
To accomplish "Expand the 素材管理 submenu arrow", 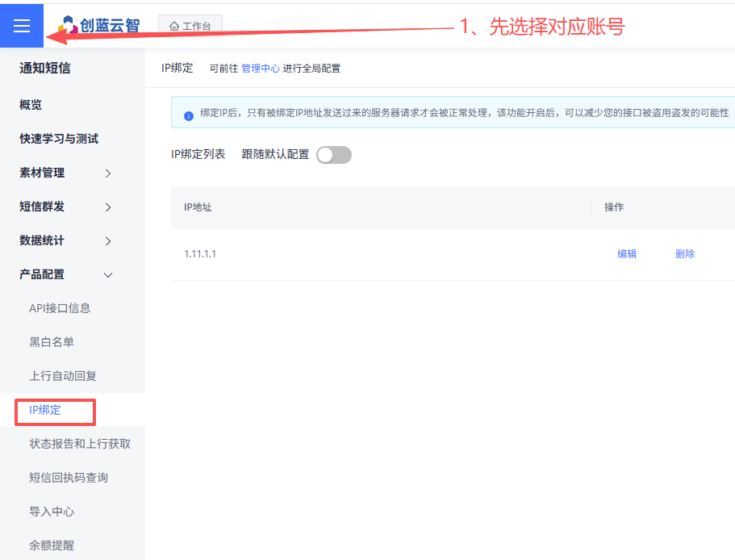I will click(108, 173).
